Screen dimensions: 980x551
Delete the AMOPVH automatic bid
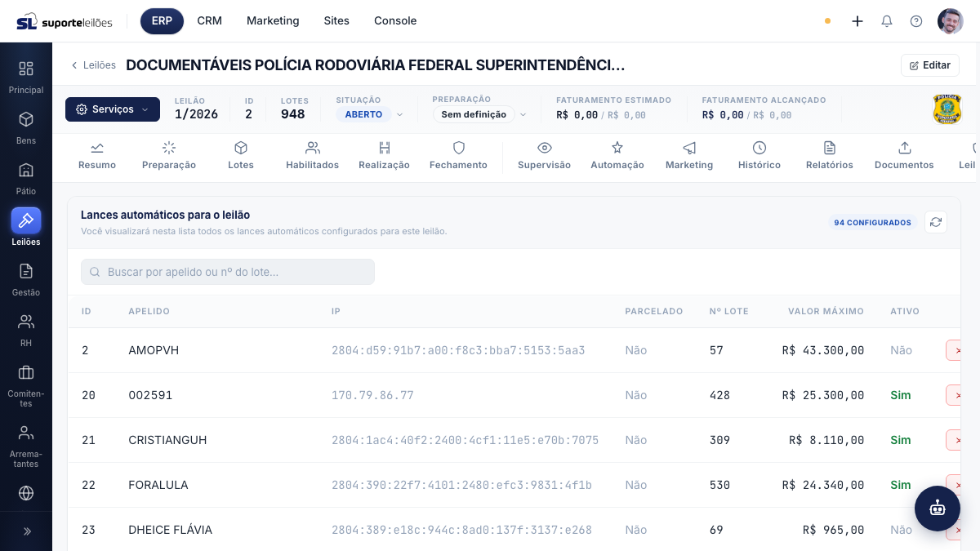954,350
